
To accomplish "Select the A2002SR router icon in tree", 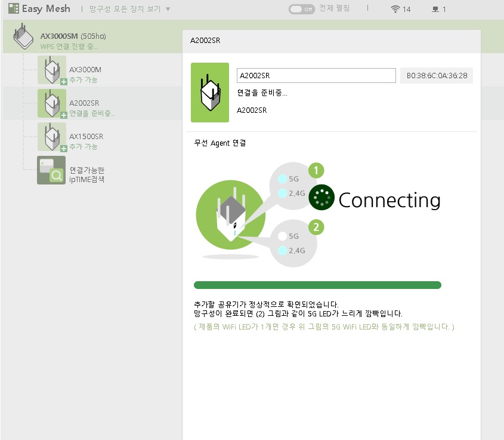I will pyautogui.click(x=52, y=103).
